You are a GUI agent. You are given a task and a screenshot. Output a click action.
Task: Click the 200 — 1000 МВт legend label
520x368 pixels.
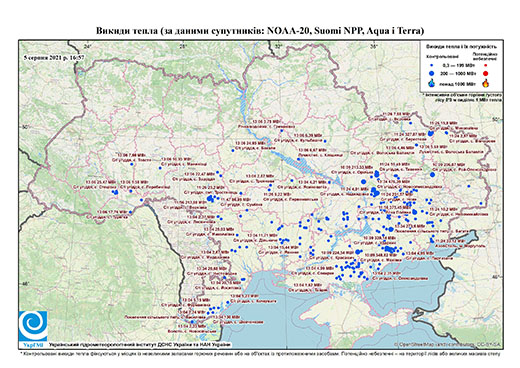(x=458, y=73)
